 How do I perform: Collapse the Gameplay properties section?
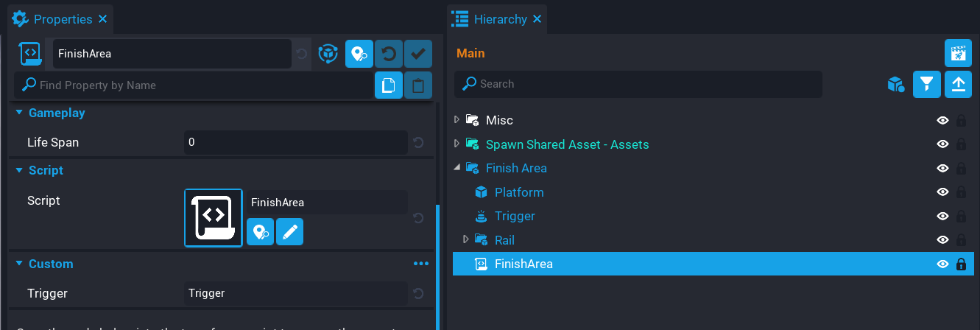coord(19,113)
